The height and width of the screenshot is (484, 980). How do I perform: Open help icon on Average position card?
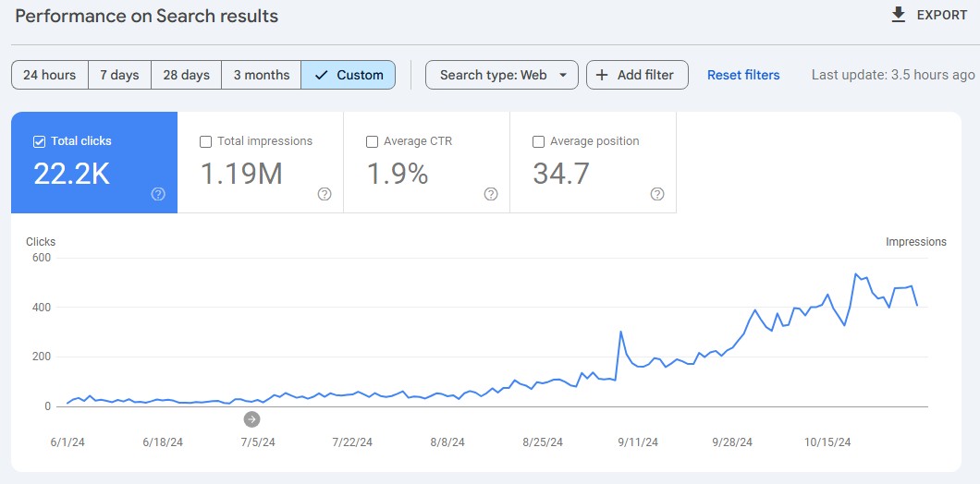click(656, 194)
